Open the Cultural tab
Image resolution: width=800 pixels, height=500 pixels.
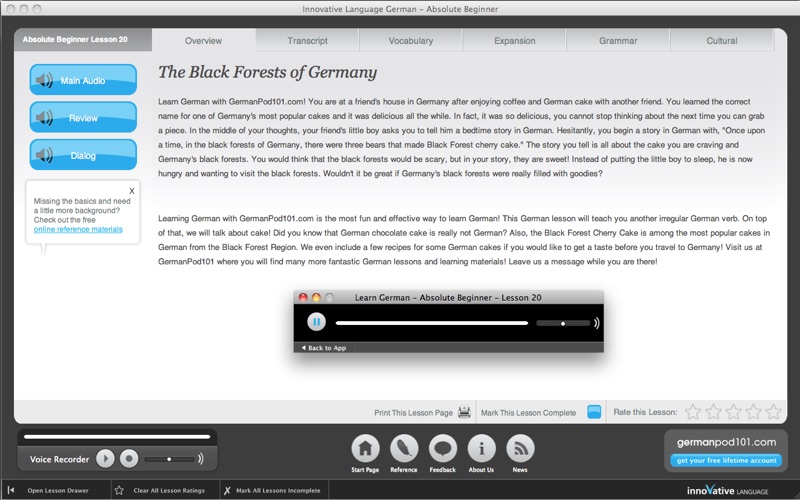tap(721, 40)
